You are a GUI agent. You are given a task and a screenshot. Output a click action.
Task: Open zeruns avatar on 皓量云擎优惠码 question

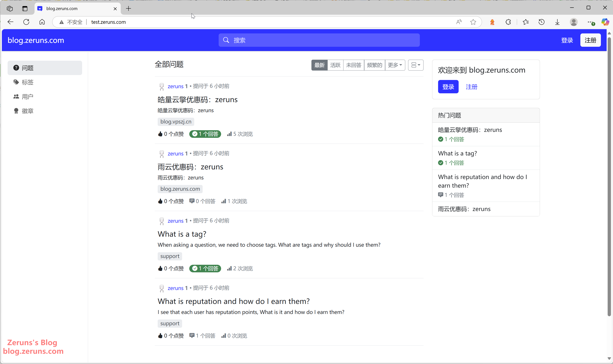[162, 86]
